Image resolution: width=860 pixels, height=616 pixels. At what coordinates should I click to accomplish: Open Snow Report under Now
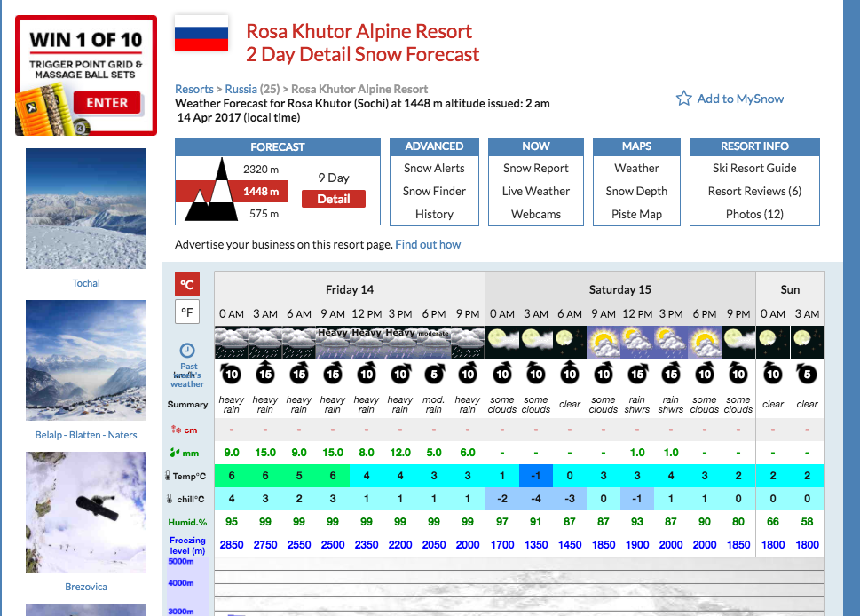click(536, 169)
